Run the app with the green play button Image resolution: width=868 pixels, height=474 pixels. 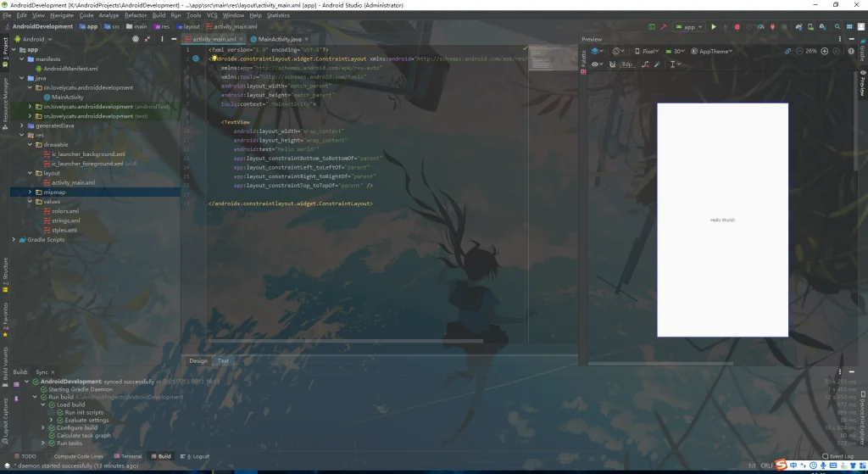(x=714, y=26)
